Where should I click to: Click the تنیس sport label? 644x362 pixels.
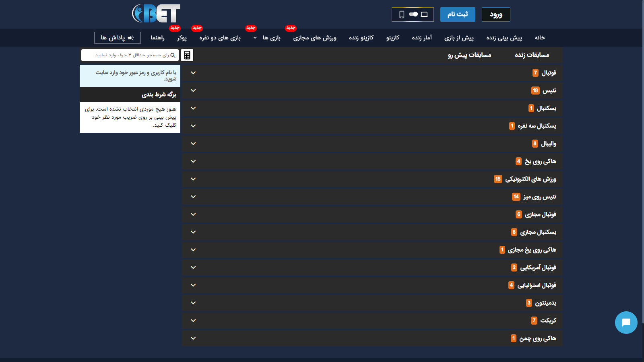[x=549, y=90]
